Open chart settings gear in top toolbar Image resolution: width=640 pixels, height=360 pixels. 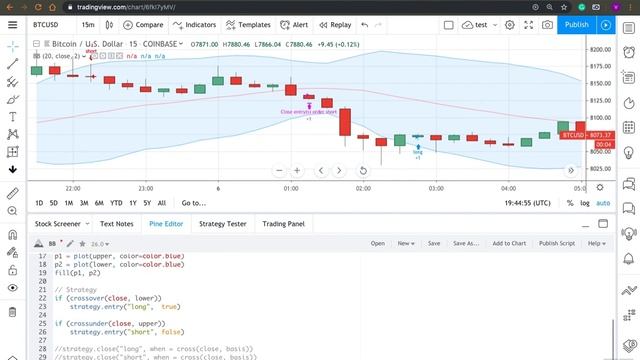(509, 25)
